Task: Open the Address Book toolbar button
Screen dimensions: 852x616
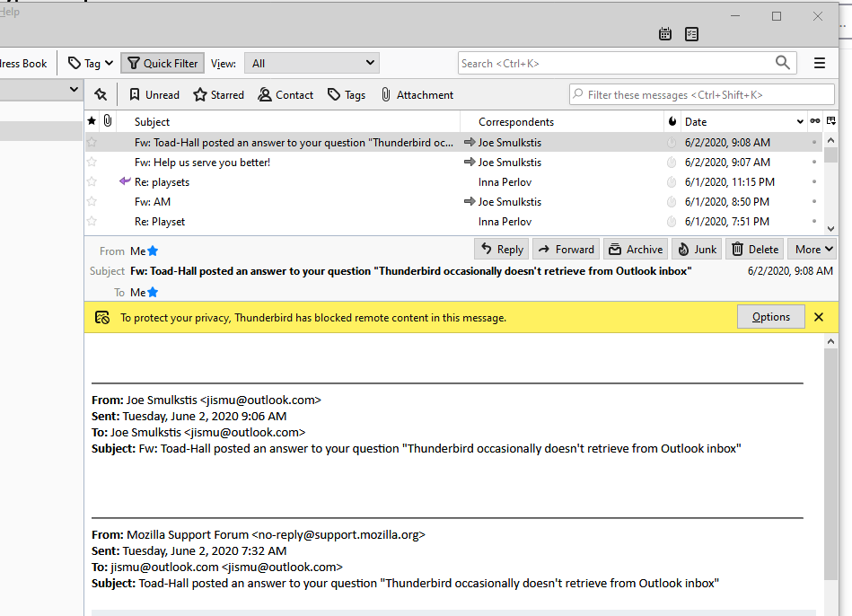Action: [23, 63]
